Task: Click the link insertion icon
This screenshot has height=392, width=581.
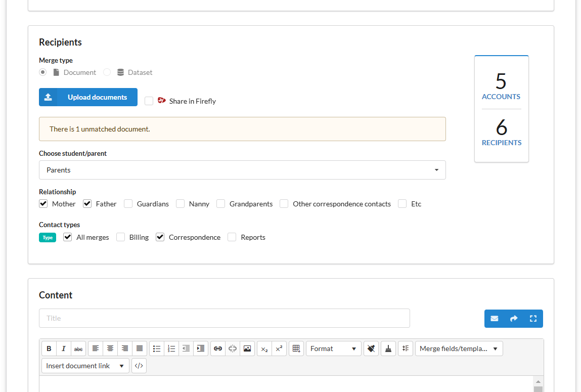Action: 217,349
